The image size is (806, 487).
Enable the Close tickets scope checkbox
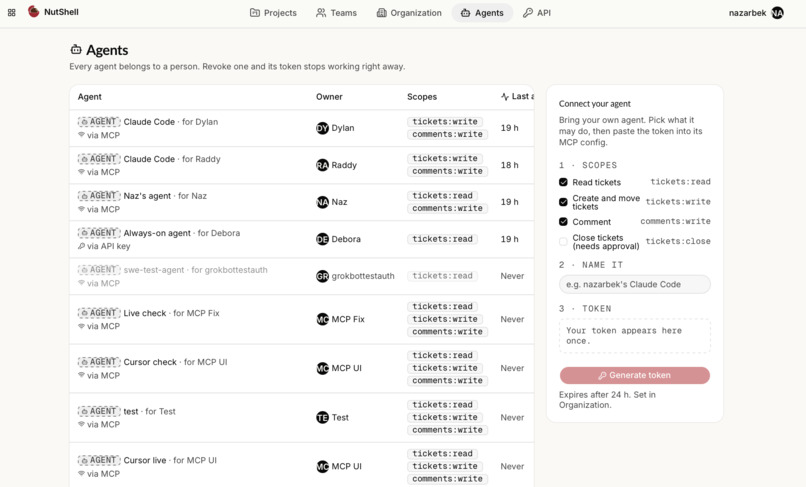click(563, 242)
